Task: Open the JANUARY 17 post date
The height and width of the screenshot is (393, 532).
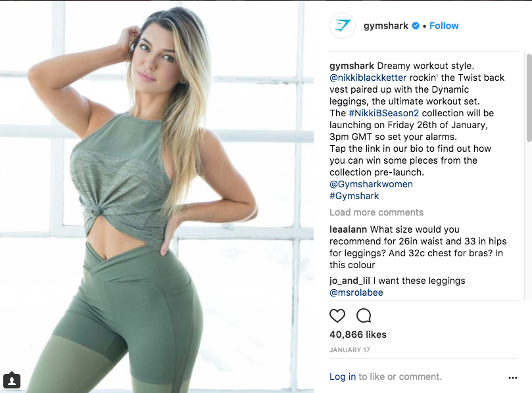Action: point(350,350)
